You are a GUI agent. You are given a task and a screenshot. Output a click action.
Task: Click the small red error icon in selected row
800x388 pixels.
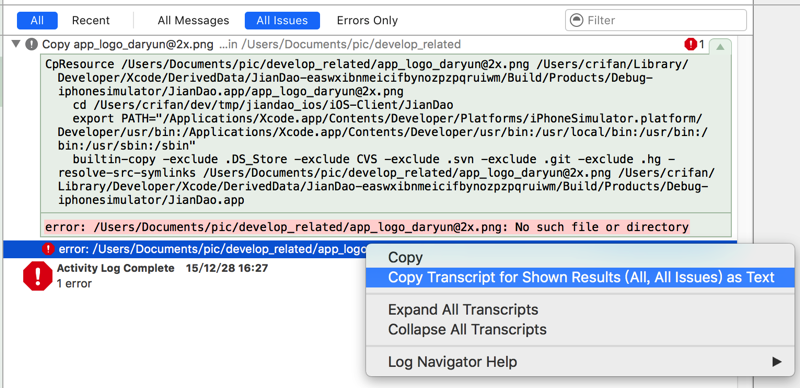pyautogui.click(x=48, y=249)
